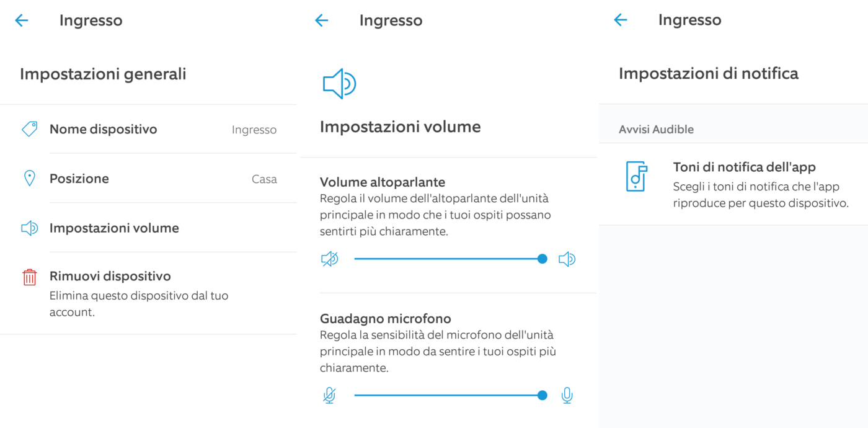
Task: Click the red trash icon for Rimuovi dispositivo
Action: click(x=29, y=277)
